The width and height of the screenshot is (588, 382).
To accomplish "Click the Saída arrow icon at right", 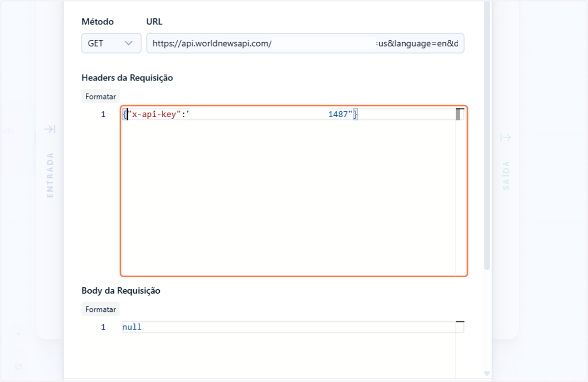I will coord(506,138).
